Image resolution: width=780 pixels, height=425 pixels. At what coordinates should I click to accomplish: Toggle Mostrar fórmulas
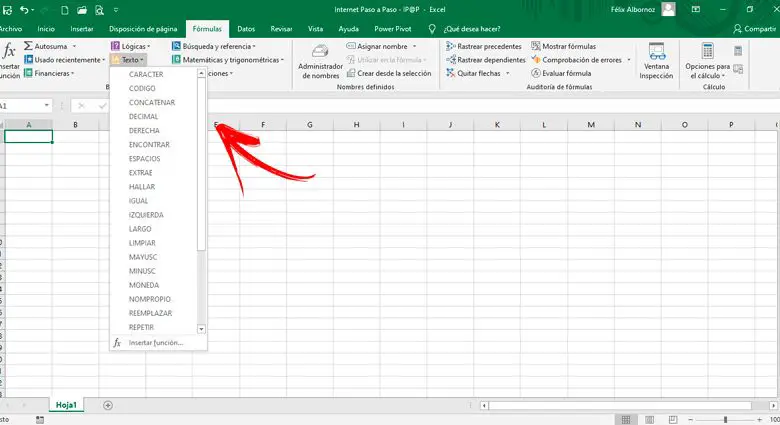click(x=563, y=46)
